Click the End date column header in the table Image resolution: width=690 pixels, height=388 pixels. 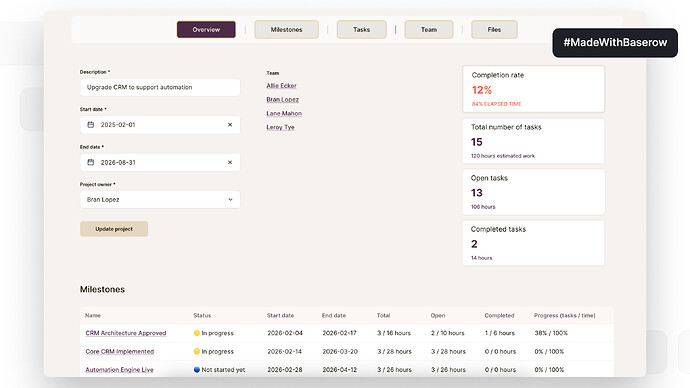click(334, 315)
